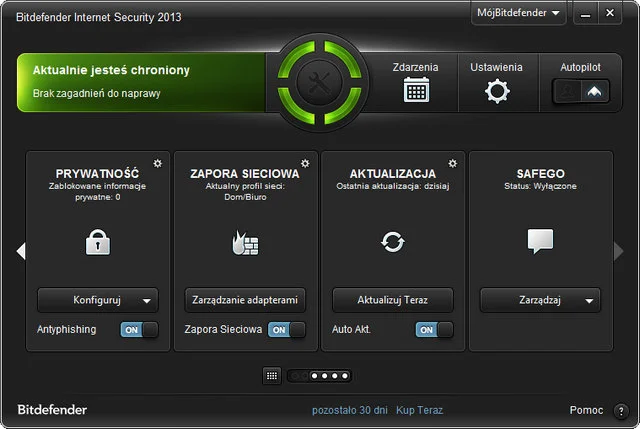Screen dimensions: 640x429
Task: Click the 'Dom/Biuro' network profile text
Action: [245, 197]
